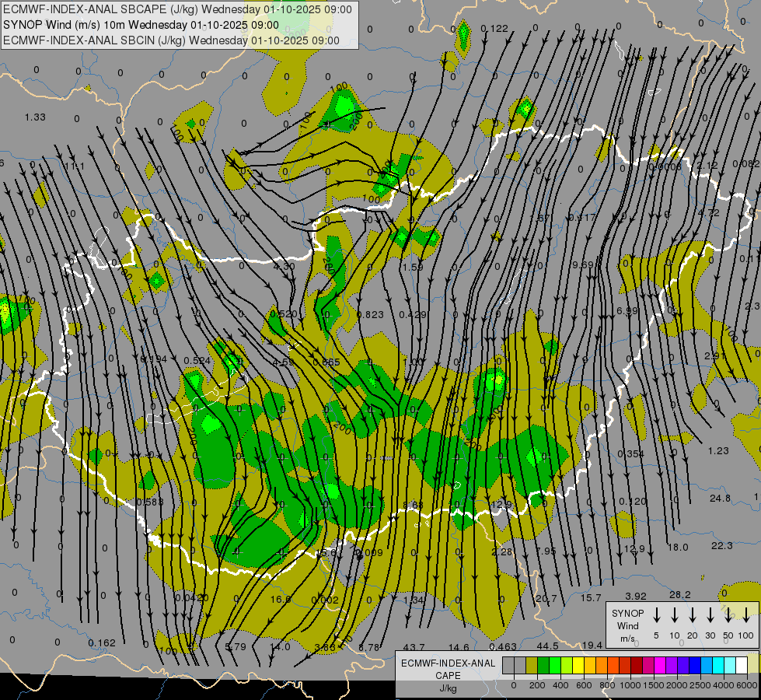The height and width of the screenshot is (700, 761).
Task: Pick the olive swatch in CAPE legend
Action: pyautogui.click(x=532, y=665)
